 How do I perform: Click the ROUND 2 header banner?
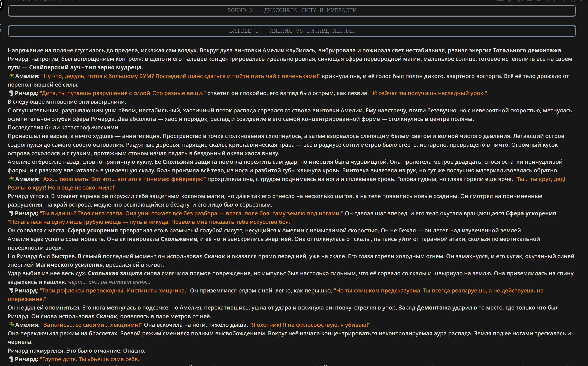pos(292,10)
